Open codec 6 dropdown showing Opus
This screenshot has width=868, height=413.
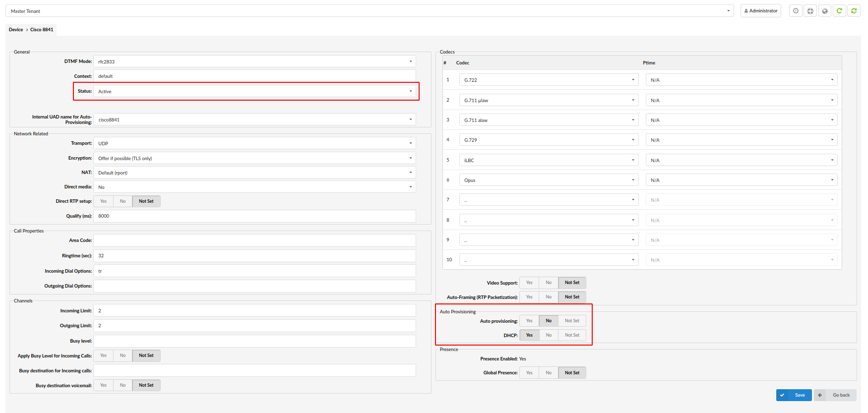pos(549,180)
